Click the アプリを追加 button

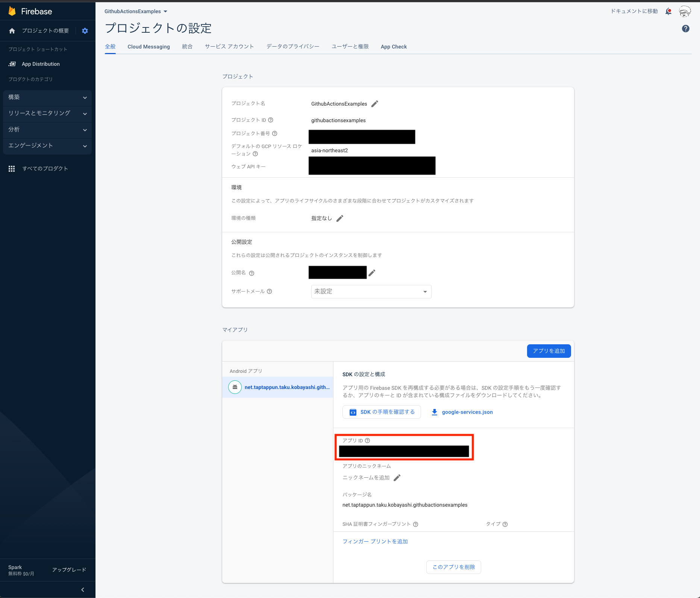tap(548, 351)
